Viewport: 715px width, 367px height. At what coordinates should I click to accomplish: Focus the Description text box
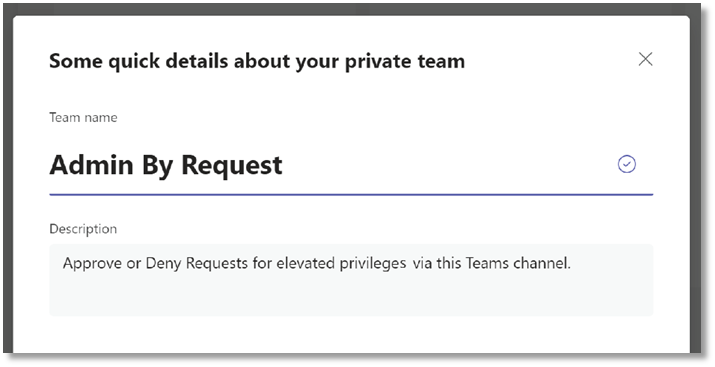point(351,280)
